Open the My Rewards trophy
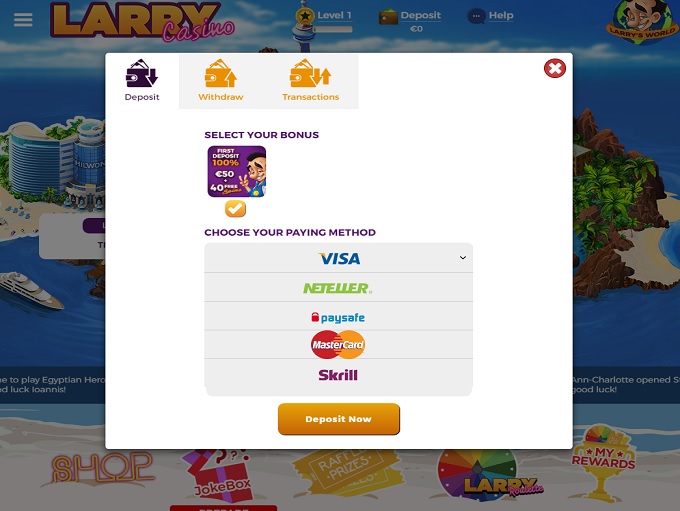Viewport: 680px width, 511px height. [603, 463]
